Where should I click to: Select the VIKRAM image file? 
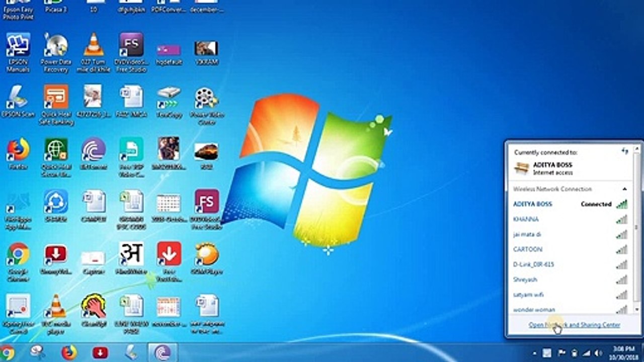206,52
